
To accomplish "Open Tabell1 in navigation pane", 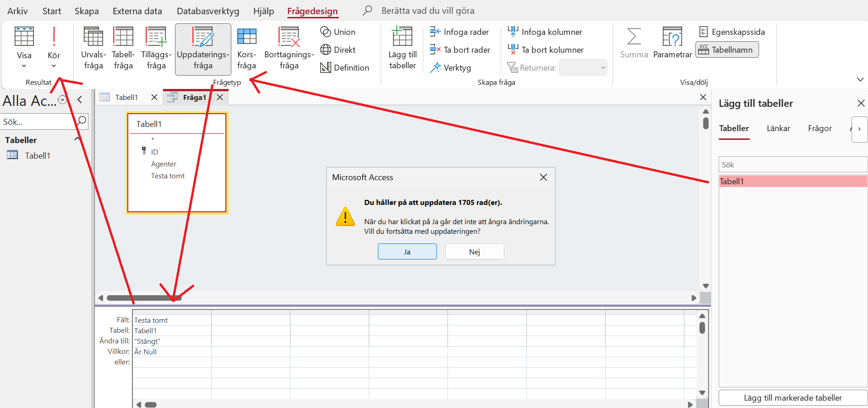I will pos(38,156).
